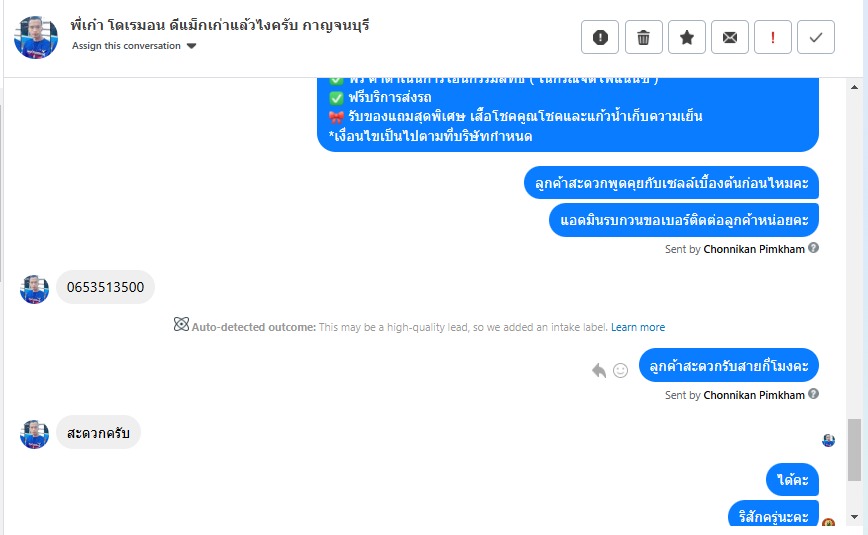Open help tooltip beside second Sent by label
The width and height of the screenshot is (868, 535).
(x=813, y=394)
